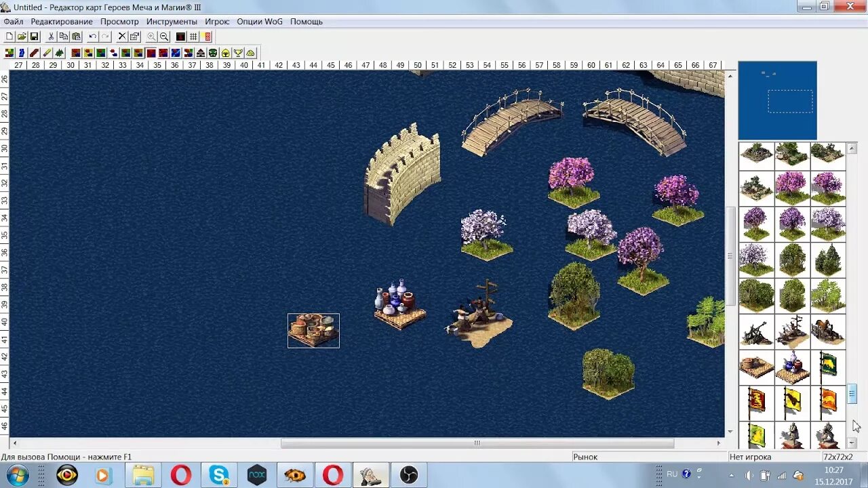Toggle the map grid display
This screenshot has height=488, width=868.
193,37
